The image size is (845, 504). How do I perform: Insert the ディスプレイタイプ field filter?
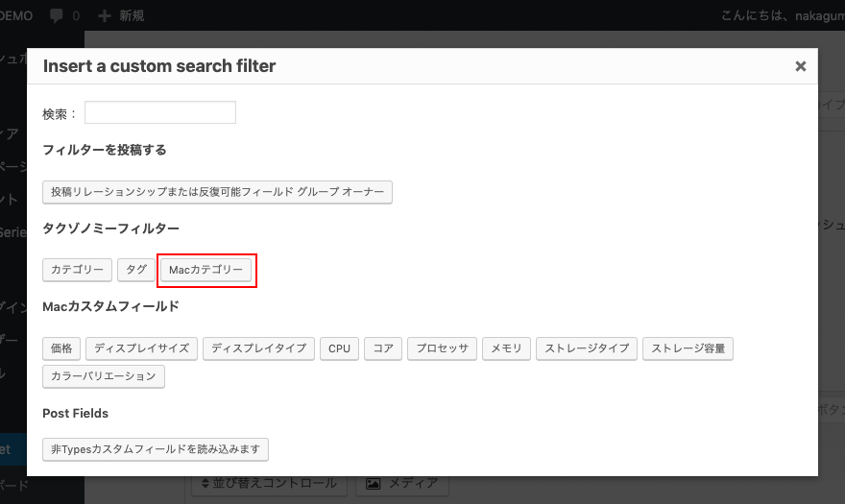coord(258,348)
